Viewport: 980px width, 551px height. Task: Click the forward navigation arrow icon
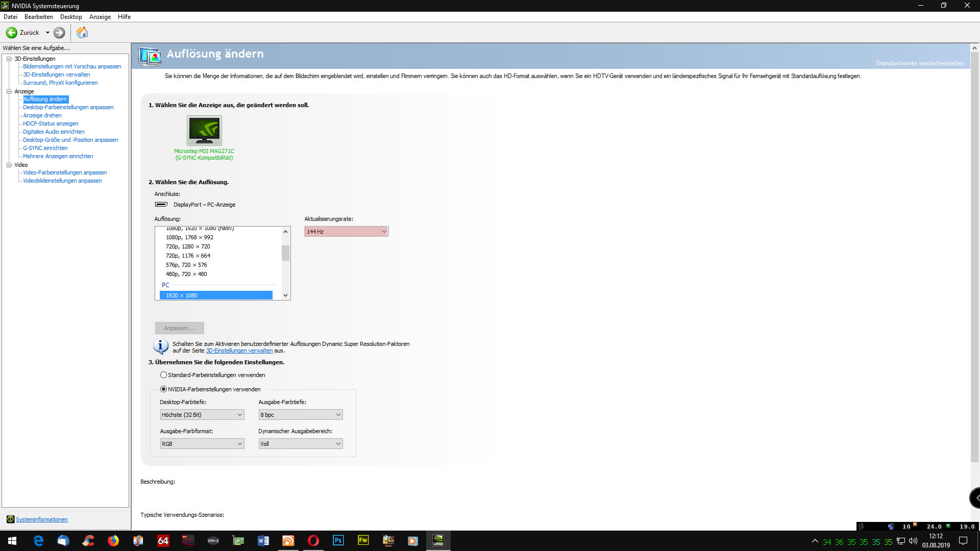coord(59,33)
